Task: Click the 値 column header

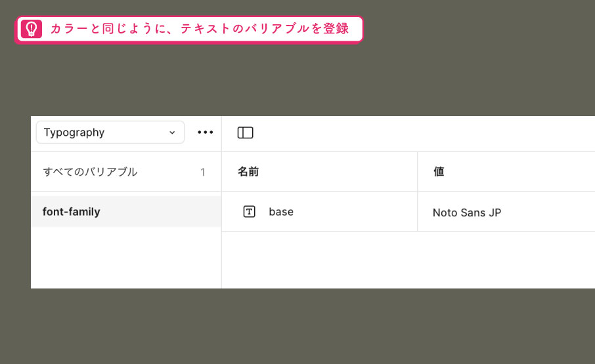Action: coord(439,172)
